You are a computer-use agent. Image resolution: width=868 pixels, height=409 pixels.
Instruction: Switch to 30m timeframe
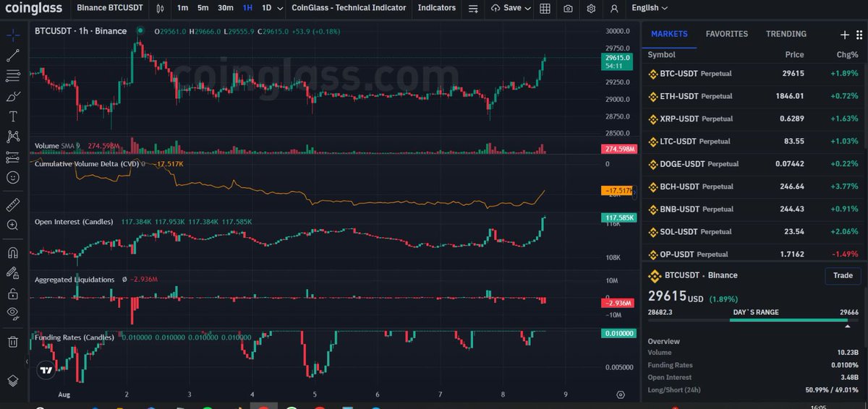[226, 8]
